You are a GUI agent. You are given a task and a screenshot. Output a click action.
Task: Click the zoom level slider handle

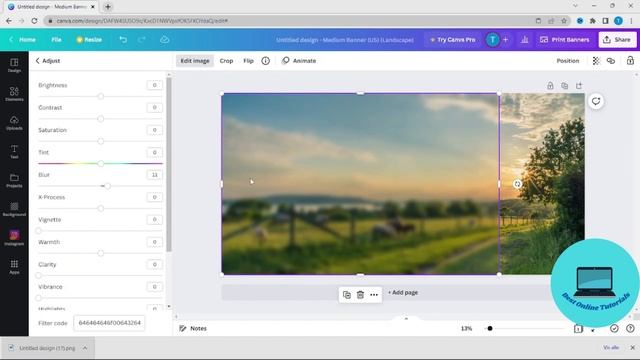(x=490, y=329)
